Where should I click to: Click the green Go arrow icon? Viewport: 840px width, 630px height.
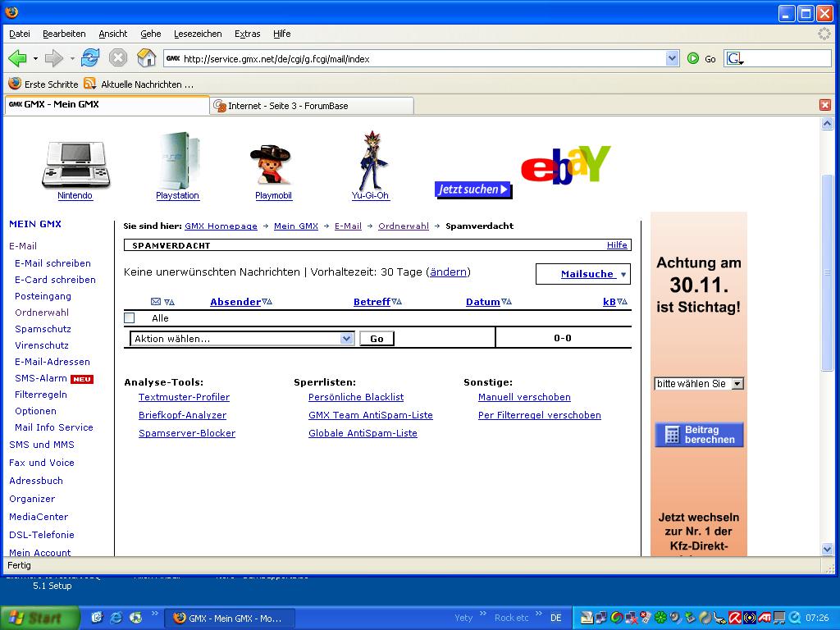692,58
